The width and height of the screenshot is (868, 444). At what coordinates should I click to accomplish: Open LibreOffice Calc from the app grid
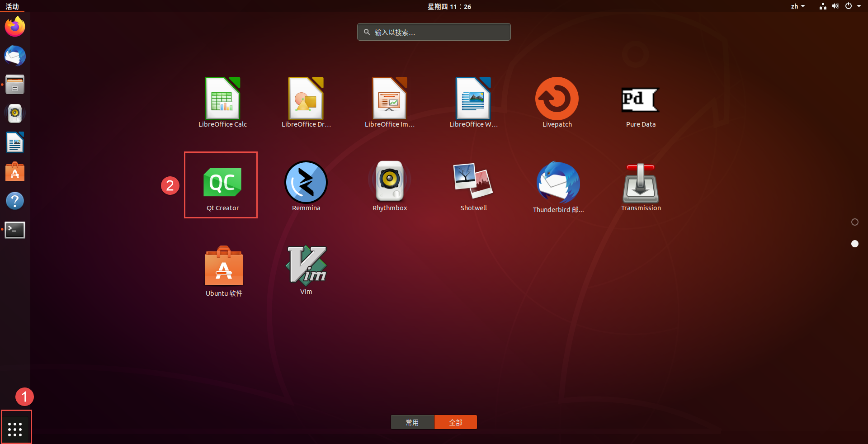click(222, 102)
